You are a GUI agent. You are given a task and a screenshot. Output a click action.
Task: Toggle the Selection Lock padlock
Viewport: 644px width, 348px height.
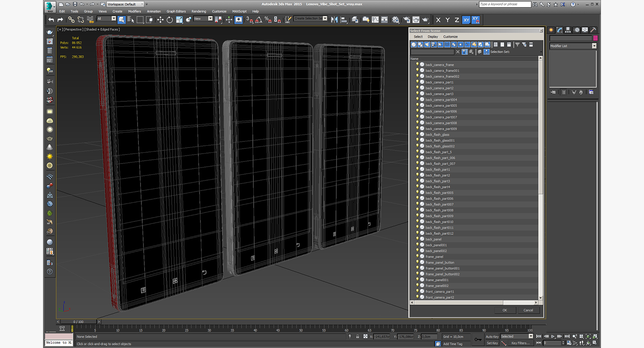[x=357, y=336]
